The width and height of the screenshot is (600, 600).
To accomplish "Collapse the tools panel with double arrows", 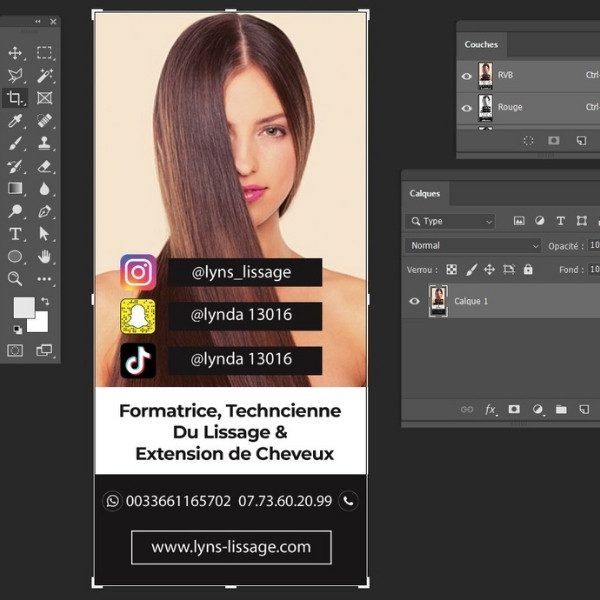I will tap(39, 21).
